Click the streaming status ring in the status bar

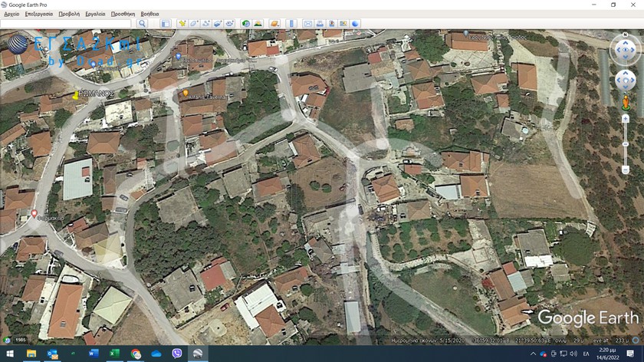(x=636, y=341)
